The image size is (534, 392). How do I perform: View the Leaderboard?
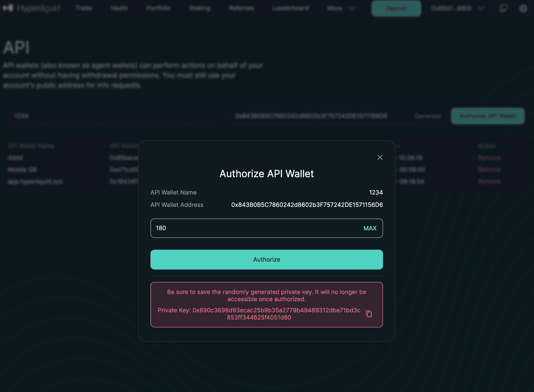290,8
